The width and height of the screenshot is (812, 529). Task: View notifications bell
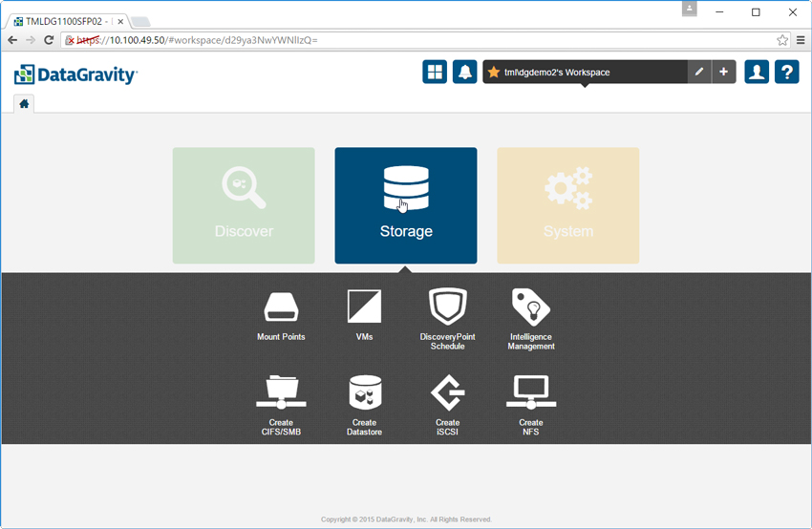click(x=464, y=72)
